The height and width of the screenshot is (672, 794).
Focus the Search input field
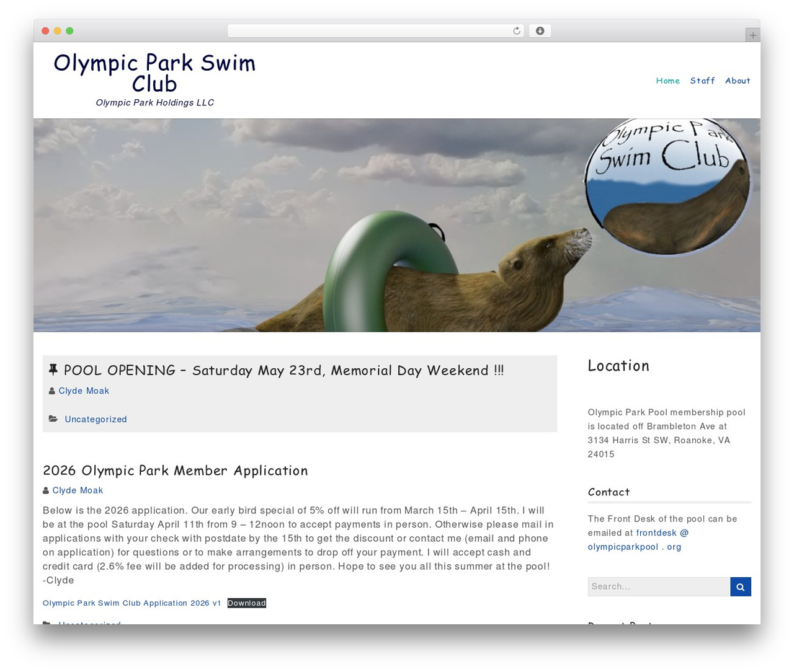[x=659, y=586]
